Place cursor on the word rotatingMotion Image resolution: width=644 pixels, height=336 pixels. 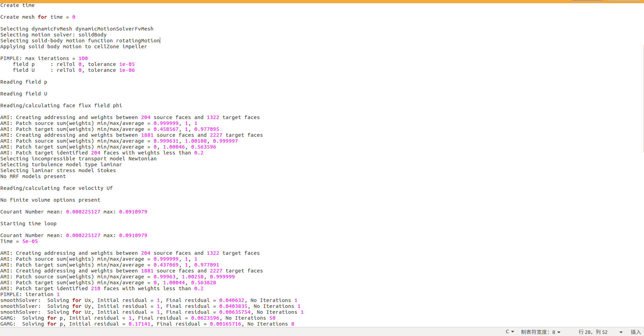[138, 41]
